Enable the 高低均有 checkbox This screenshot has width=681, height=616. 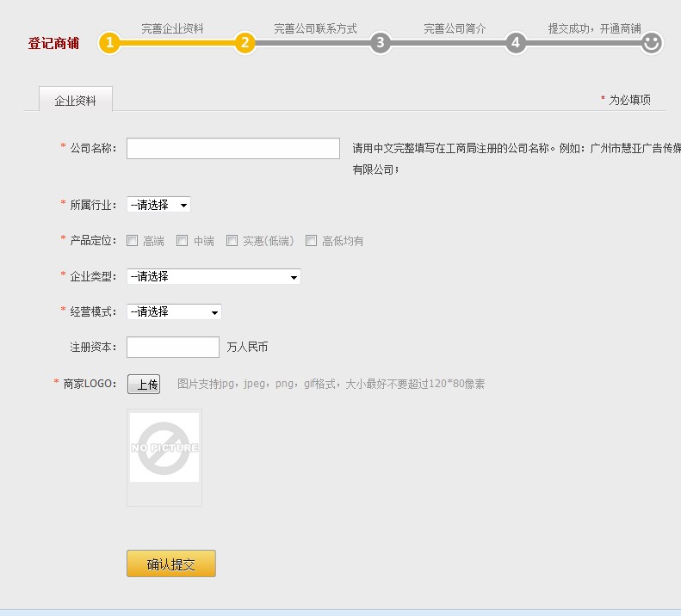pos(312,241)
